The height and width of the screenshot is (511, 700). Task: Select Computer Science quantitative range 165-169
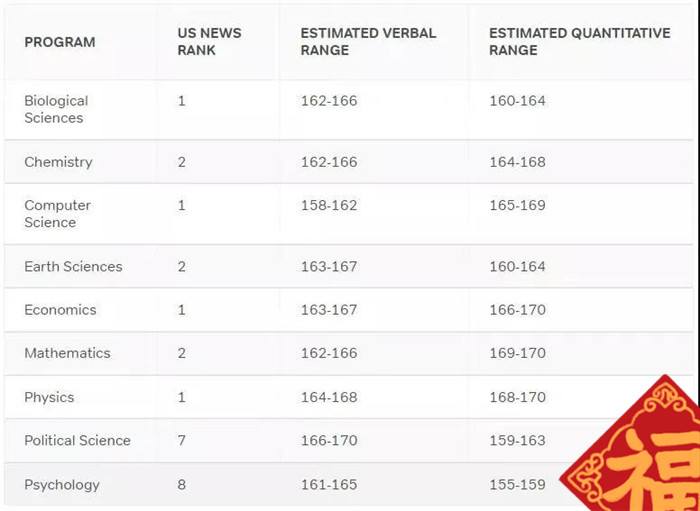(517, 205)
